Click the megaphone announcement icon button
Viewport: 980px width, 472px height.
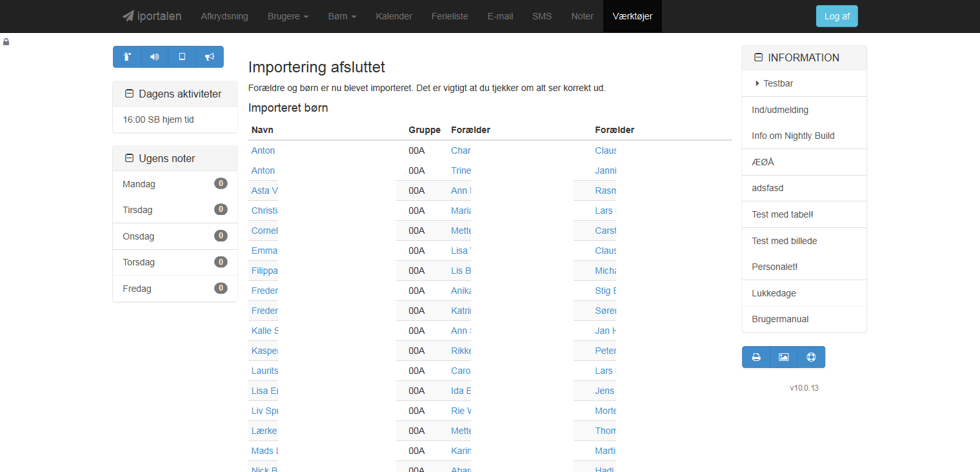tap(210, 57)
